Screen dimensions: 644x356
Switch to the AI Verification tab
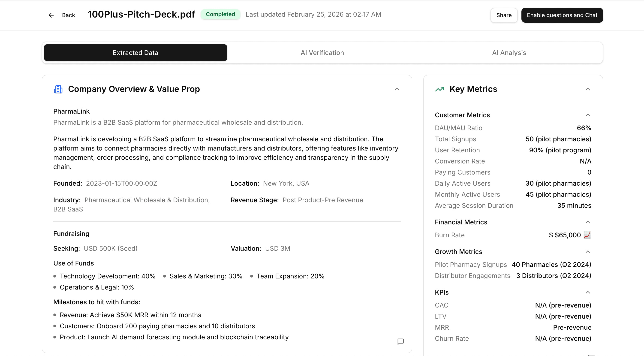tap(322, 52)
